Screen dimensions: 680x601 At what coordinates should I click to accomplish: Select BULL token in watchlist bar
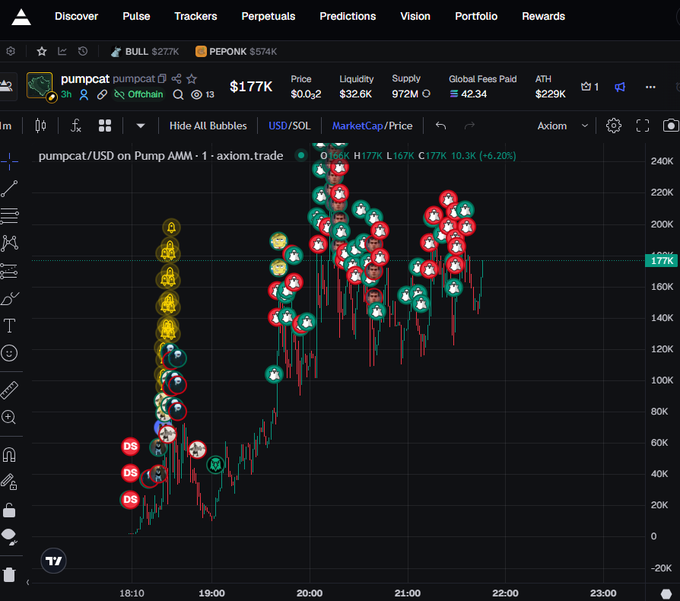(145, 52)
